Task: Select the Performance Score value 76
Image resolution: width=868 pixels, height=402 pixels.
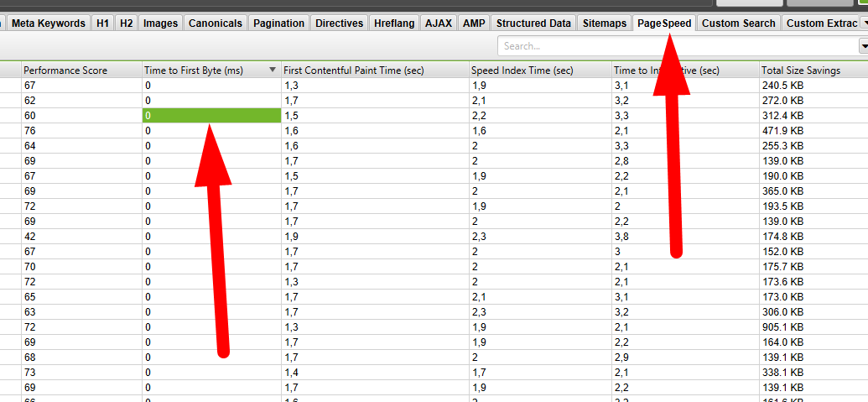Action: 81,131
